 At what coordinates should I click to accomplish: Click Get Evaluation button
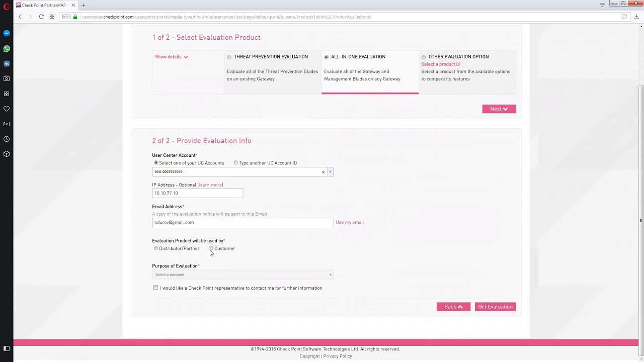pos(495,307)
